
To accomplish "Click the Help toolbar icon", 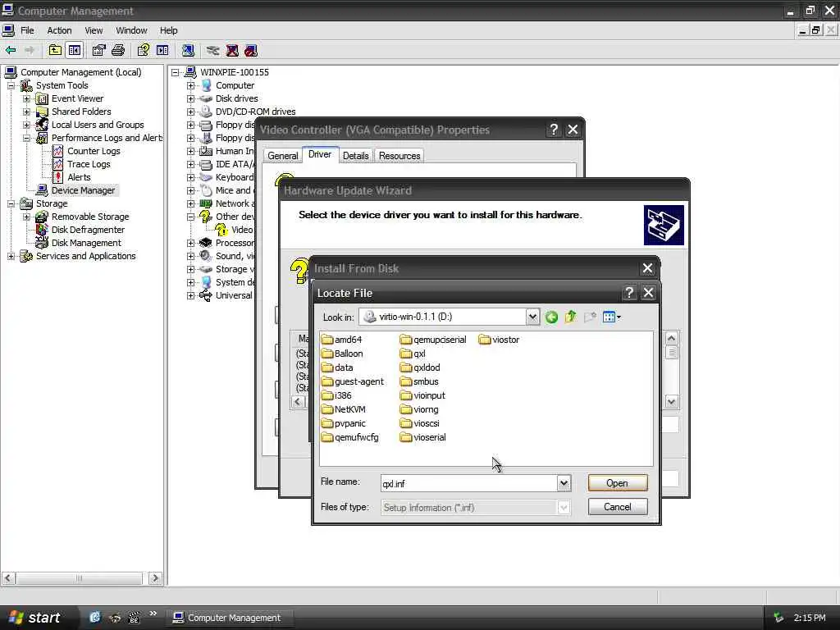I will pyautogui.click(x=143, y=50).
